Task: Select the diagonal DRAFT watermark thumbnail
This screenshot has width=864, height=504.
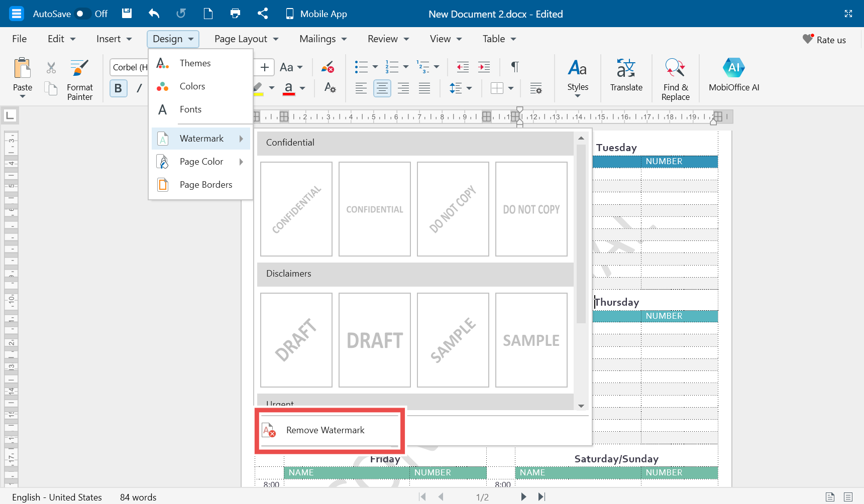Action: (x=296, y=340)
